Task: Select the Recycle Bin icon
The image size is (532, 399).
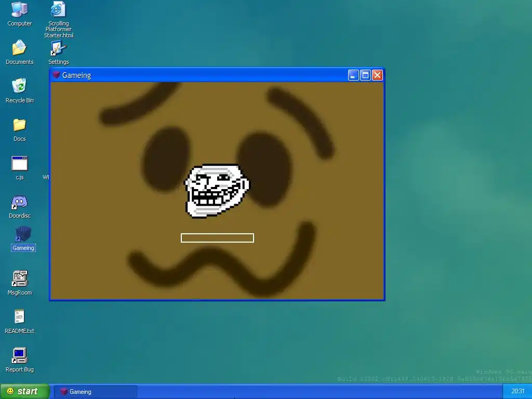Action: (x=19, y=90)
